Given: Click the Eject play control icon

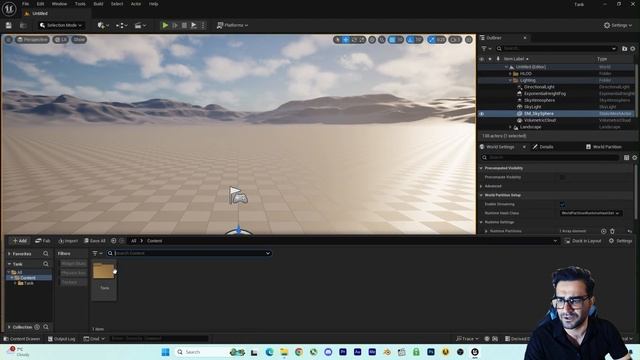Looking at the screenshot, I should click(x=194, y=25).
